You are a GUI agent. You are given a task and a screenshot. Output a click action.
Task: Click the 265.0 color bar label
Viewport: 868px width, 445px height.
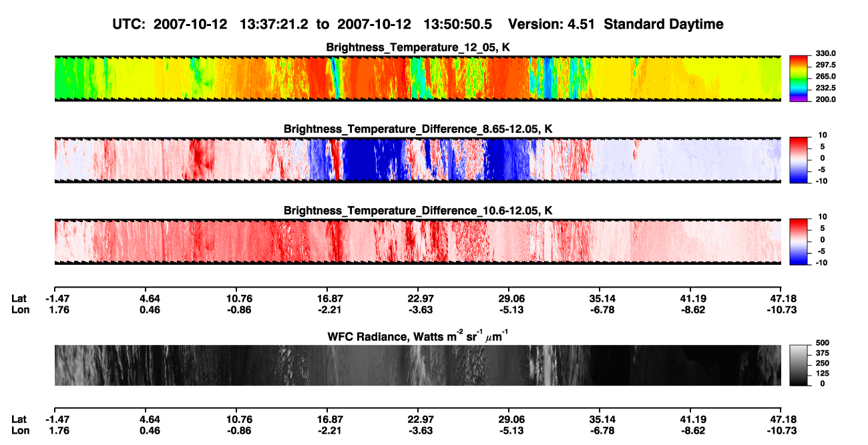click(x=825, y=77)
